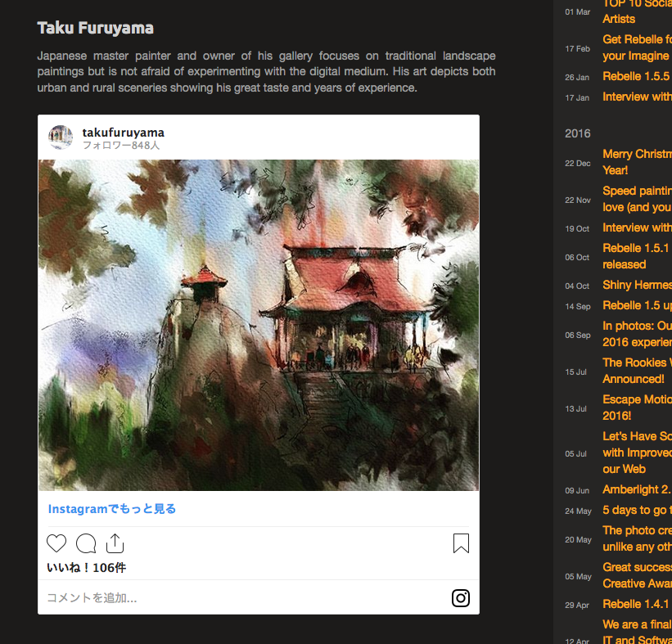Open 'Interview with' post from 17 Jan

(637, 97)
